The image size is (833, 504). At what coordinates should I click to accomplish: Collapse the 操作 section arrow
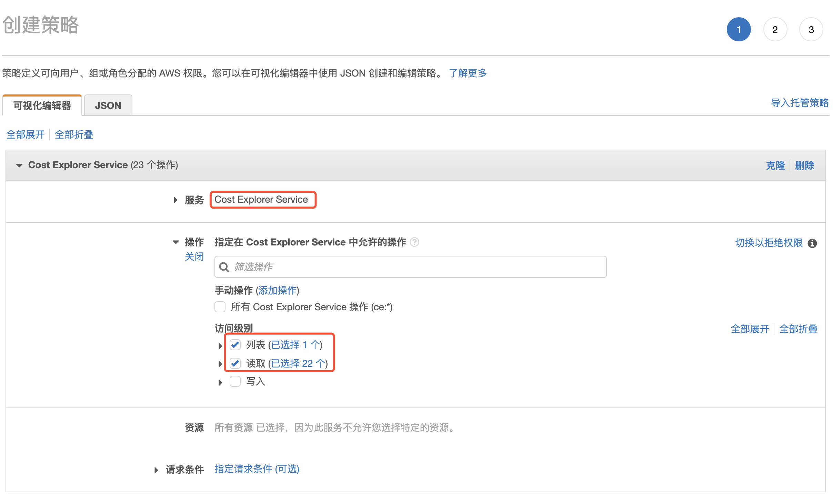click(176, 242)
